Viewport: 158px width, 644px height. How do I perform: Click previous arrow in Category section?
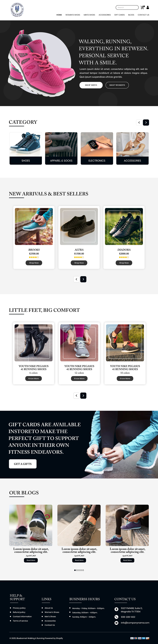(139, 122)
